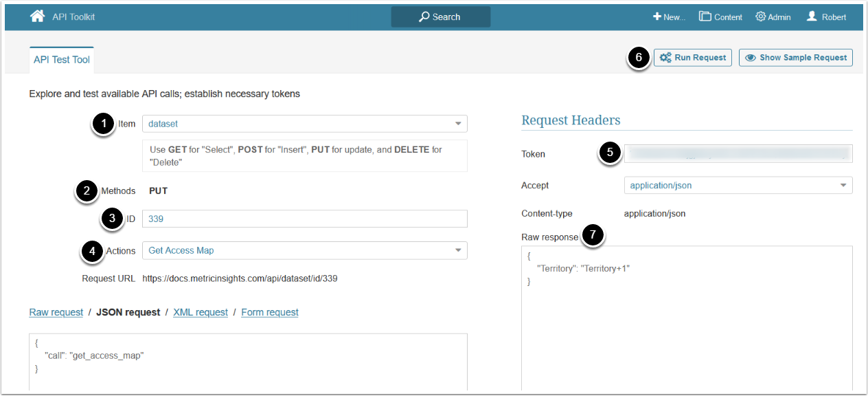This screenshot has height=396, width=868.
Task: Click the magnifier icon in Search
Action: 424,17
